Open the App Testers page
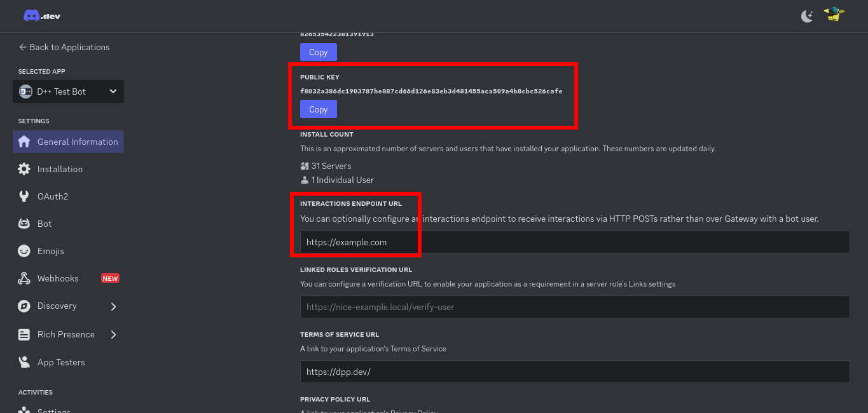Screen dimensions: 868x413 tap(61, 362)
